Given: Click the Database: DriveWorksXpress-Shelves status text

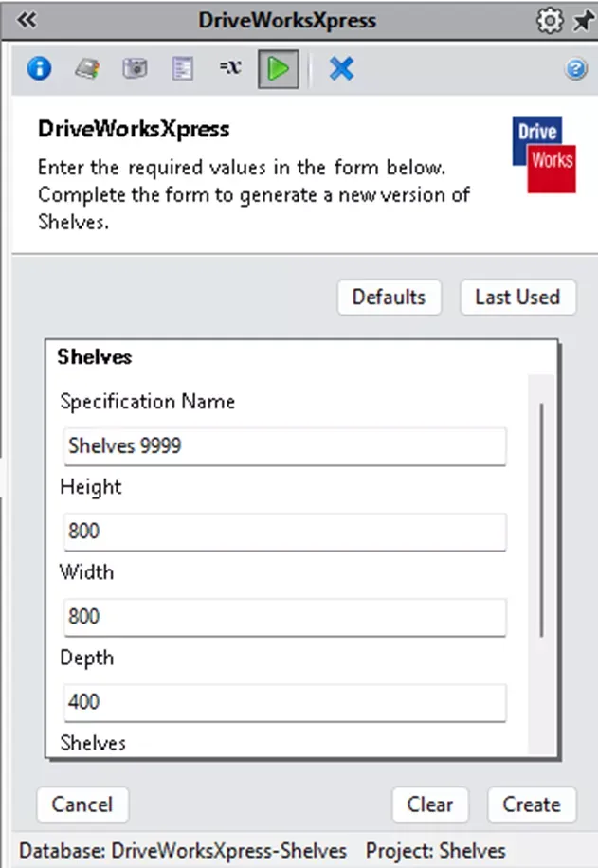Looking at the screenshot, I should [x=183, y=851].
